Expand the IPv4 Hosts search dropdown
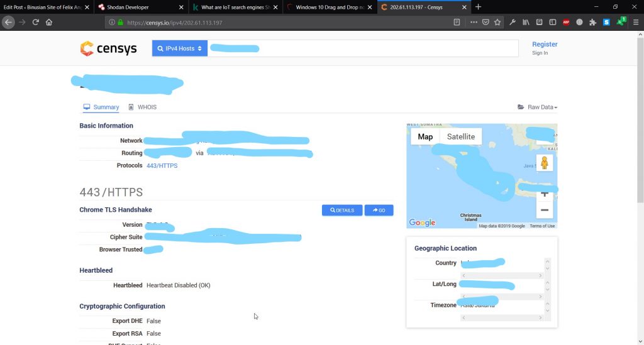The height and width of the screenshot is (345, 644). (x=180, y=48)
